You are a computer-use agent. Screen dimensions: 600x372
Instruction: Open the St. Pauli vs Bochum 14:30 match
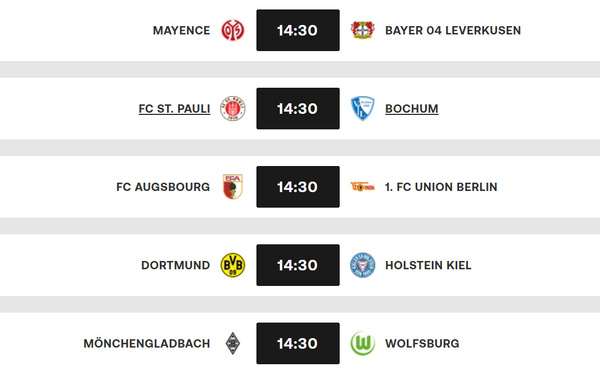click(298, 109)
